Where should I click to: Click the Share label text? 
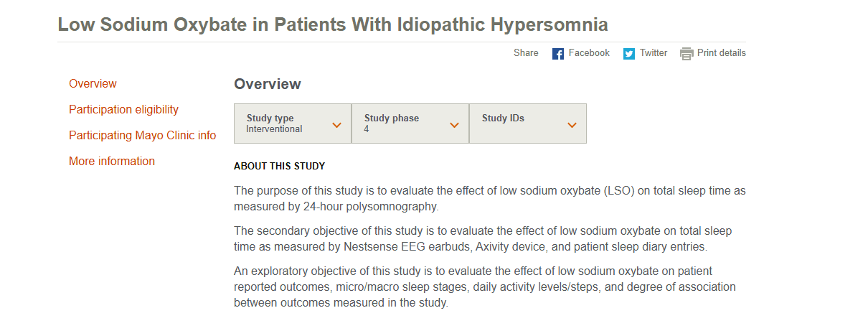click(526, 53)
